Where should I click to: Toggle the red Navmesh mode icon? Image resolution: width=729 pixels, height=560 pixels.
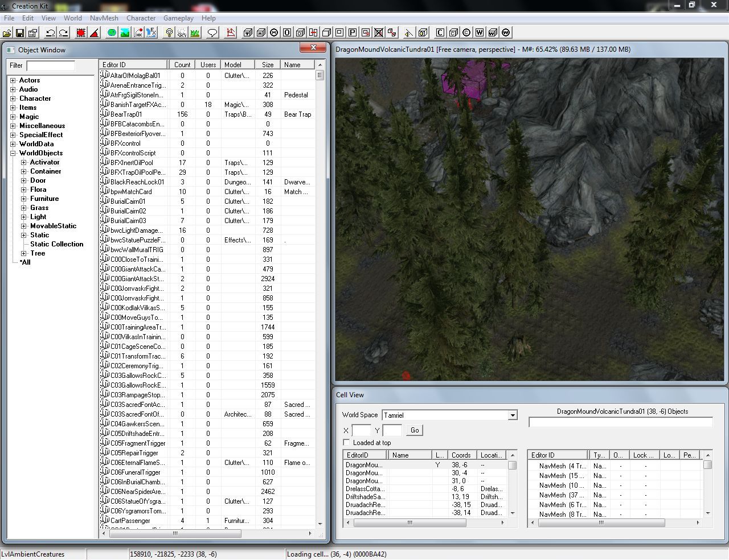(x=231, y=33)
